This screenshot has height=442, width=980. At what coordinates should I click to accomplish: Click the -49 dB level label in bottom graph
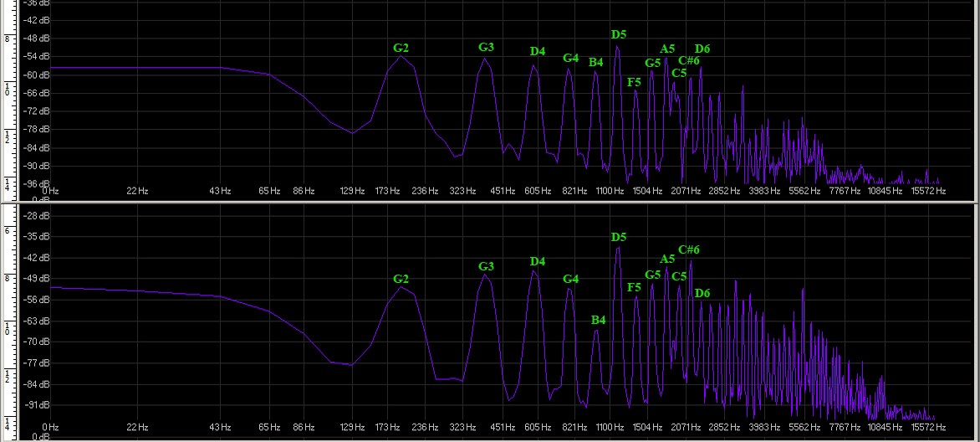click(x=38, y=278)
